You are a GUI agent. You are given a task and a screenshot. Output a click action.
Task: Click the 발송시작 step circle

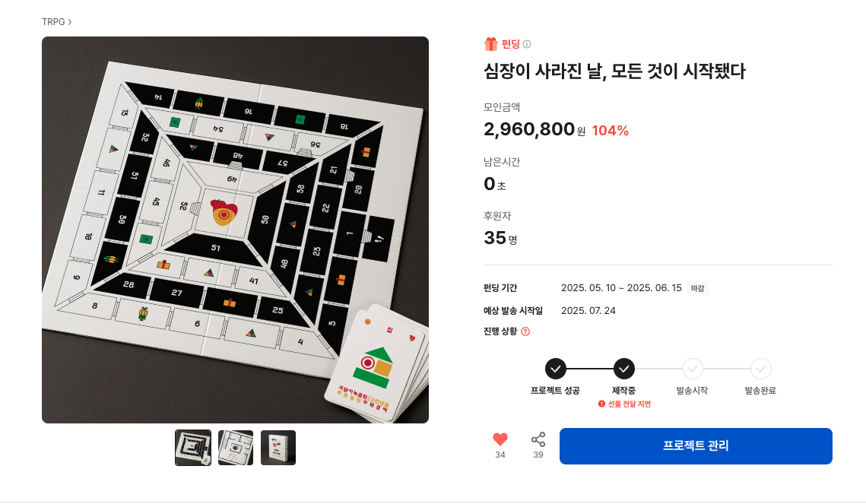point(692,369)
